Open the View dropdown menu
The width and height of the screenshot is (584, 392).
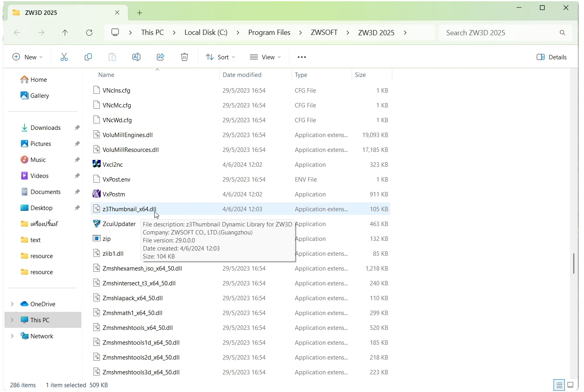[265, 57]
